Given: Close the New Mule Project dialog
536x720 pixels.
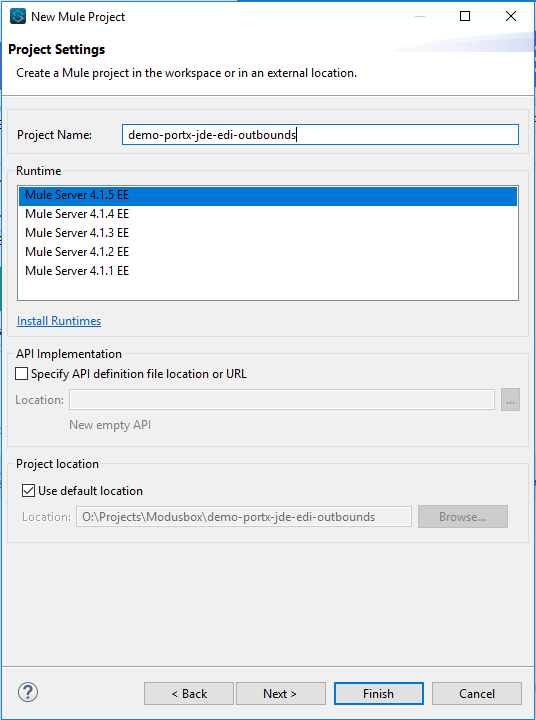Looking at the screenshot, I should [511, 17].
